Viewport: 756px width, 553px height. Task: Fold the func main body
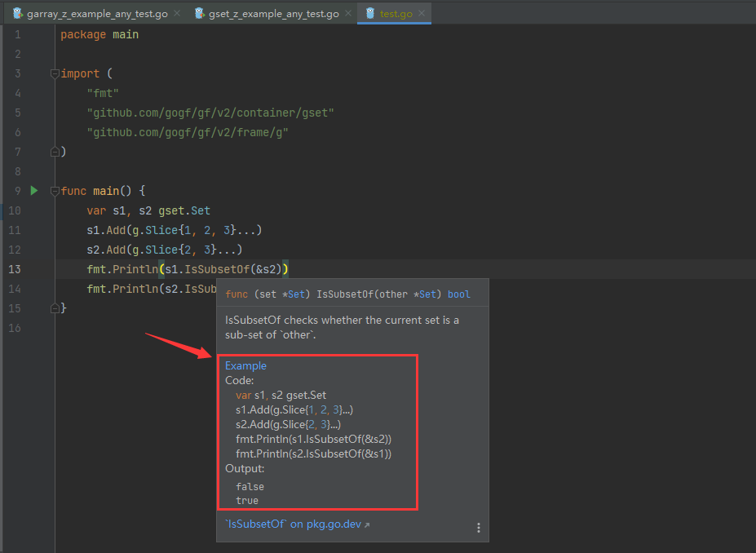click(x=55, y=191)
